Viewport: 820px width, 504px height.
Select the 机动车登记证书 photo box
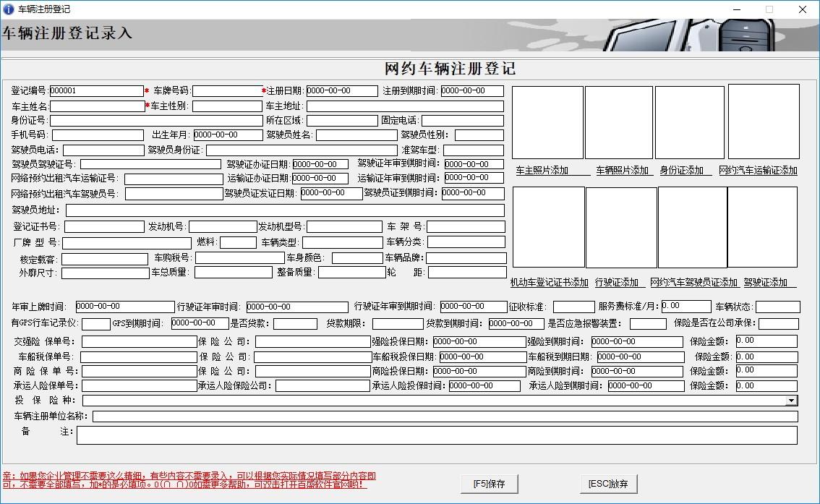[549, 228]
